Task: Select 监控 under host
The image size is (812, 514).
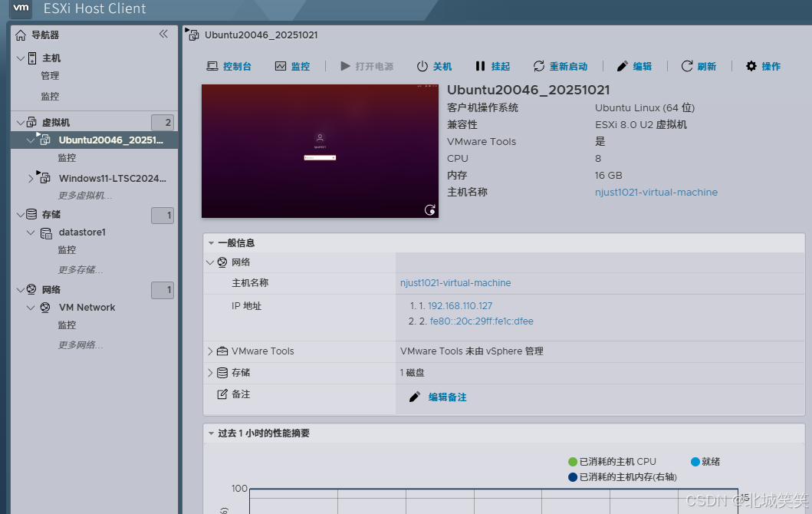Action: (x=51, y=97)
